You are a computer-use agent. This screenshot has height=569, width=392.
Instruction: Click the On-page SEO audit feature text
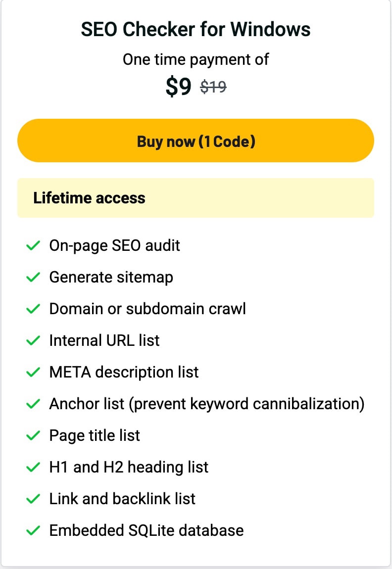click(114, 245)
